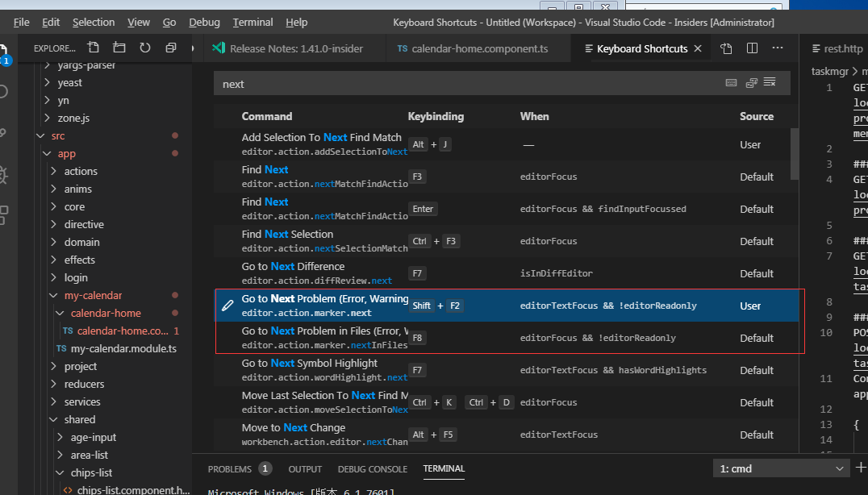Click the New Folder icon in Explorer header
Viewport: 868px width, 495px height.
click(x=119, y=48)
